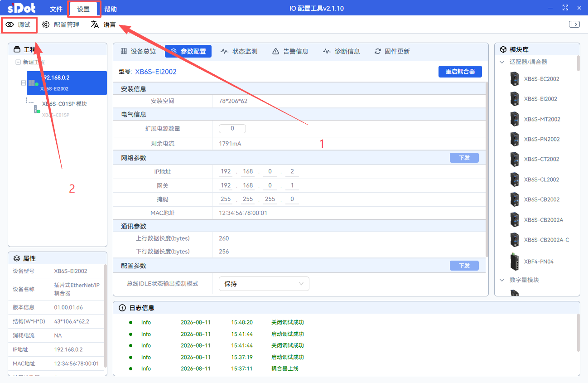The width and height of the screenshot is (588, 383).
Task: Toggle the side panel icon beside the toolbar
Action: coord(574,24)
